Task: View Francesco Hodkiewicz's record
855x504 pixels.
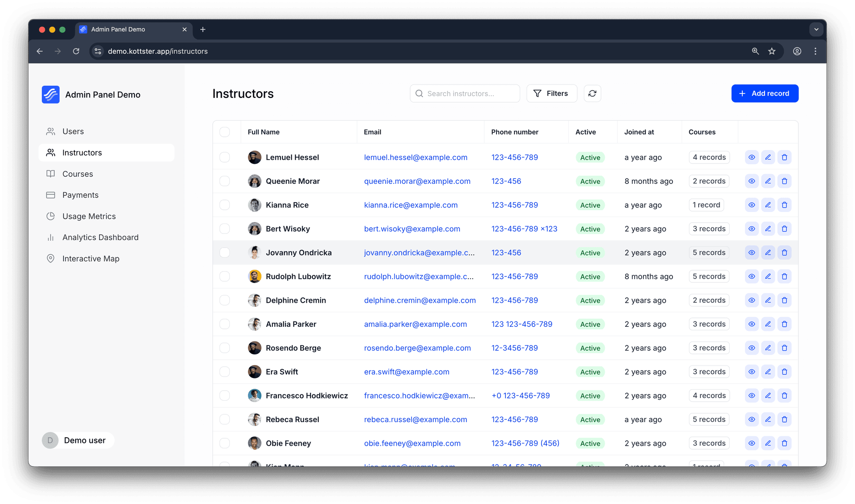Action: pyautogui.click(x=752, y=395)
